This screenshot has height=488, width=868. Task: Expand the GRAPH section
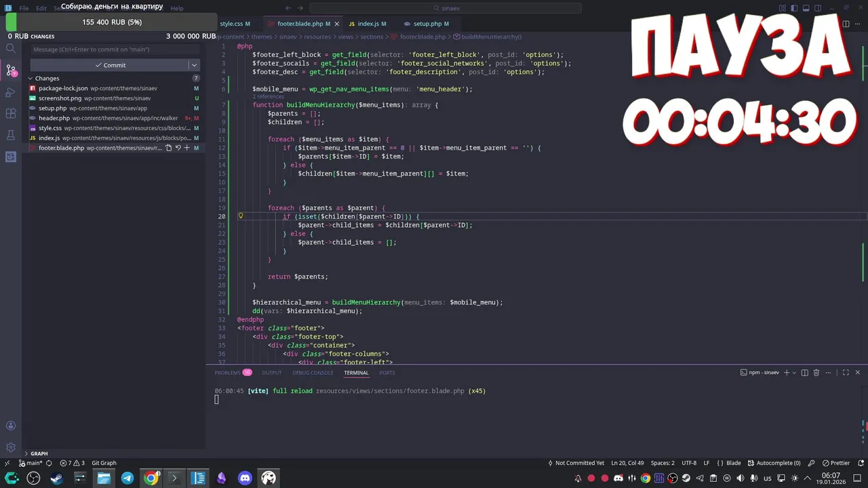pos(26,453)
